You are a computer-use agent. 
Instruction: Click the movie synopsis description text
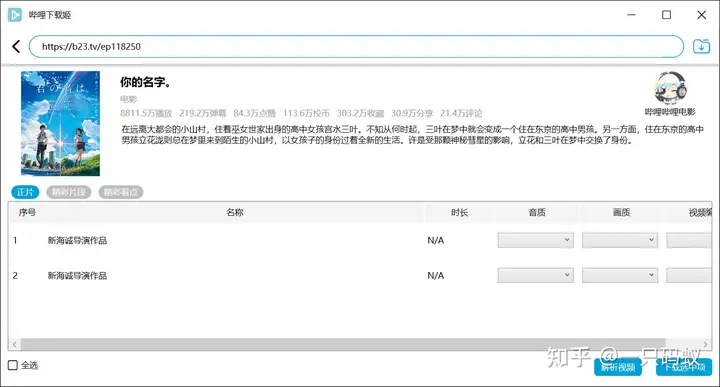click(412, 135)
